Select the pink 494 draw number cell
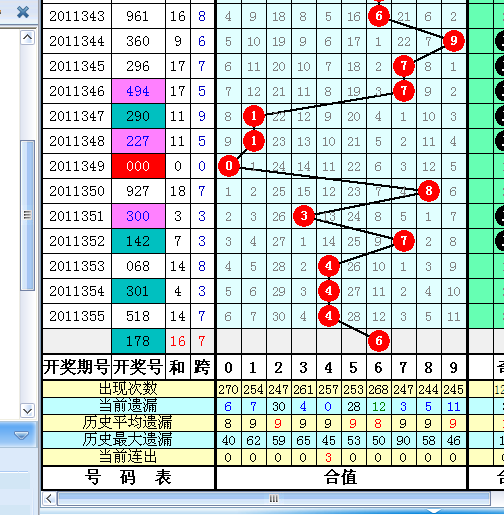 click(138, 91)
